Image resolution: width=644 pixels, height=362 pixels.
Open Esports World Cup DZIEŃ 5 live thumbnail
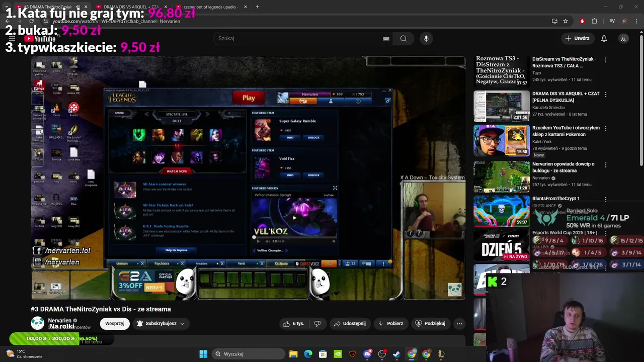502,245
